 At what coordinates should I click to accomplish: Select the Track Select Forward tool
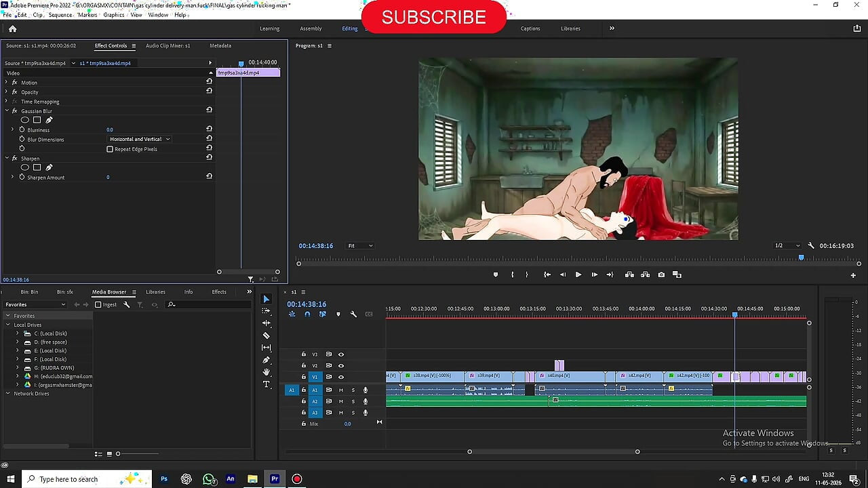tap(266, 311)
